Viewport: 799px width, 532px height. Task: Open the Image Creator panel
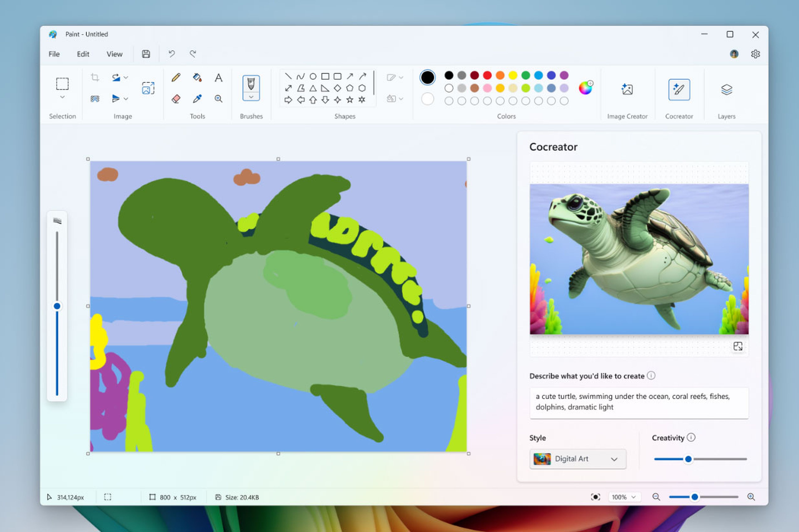[x=627, y=90]
